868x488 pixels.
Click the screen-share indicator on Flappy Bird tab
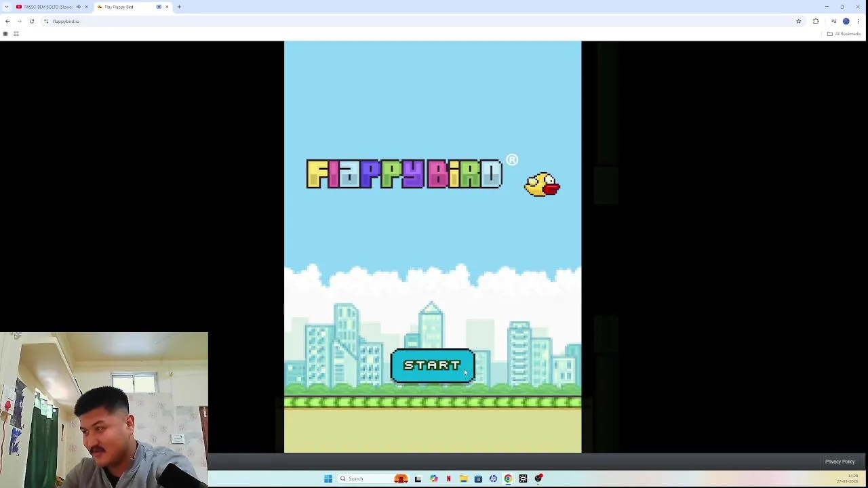pos(159,7)
